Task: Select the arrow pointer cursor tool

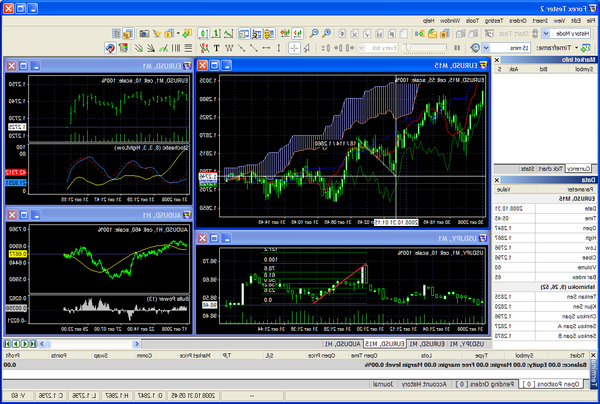Action: [x=307, y=48]
